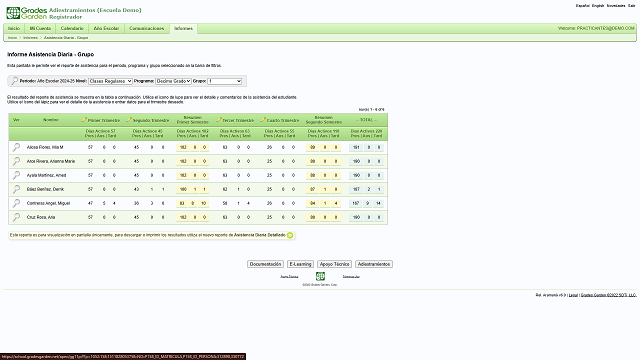The width and height of the screenshot is (640, 360).
Task: Click Cuarto Trimestre column header
Action: pos(283,120)
